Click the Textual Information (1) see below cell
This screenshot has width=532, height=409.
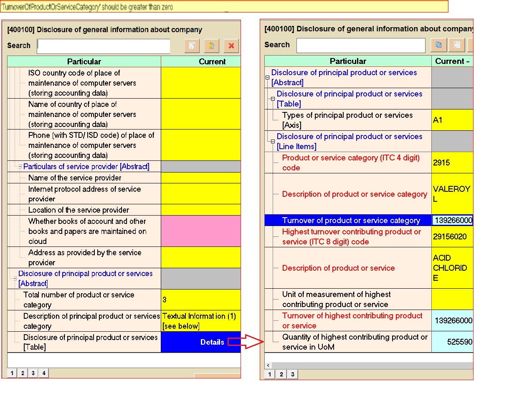(200, 321)
